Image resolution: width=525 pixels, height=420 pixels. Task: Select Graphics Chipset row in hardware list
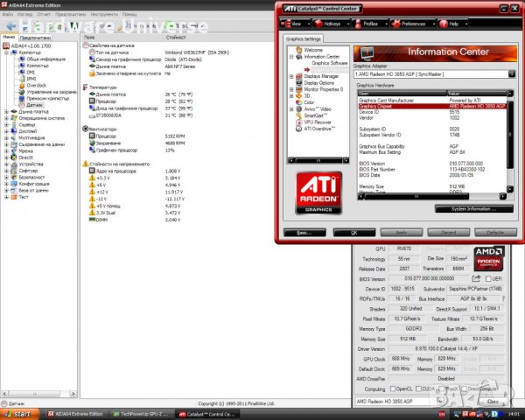[x=432, y=106]
